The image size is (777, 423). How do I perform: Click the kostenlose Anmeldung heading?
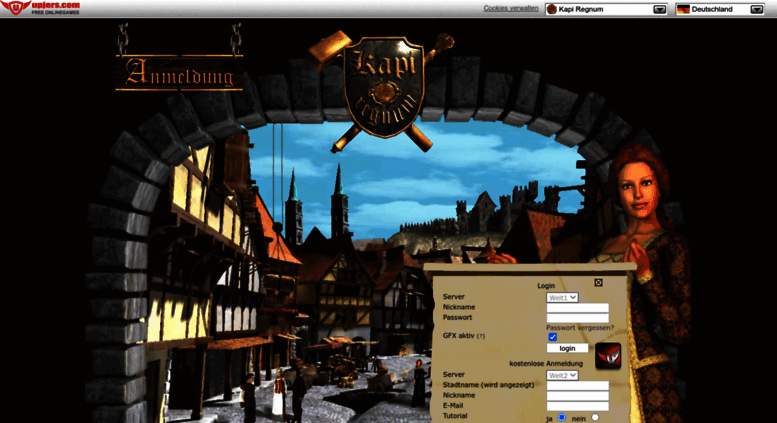coord(546,364)
